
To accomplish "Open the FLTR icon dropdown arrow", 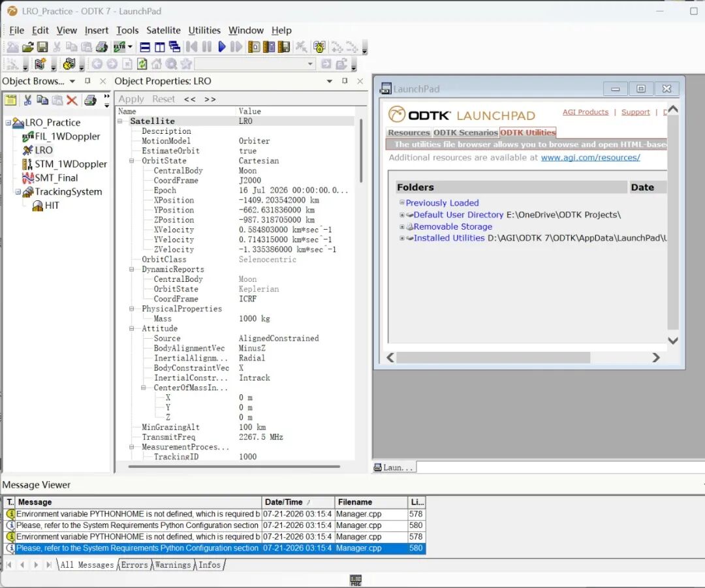I will click(130, 47).
